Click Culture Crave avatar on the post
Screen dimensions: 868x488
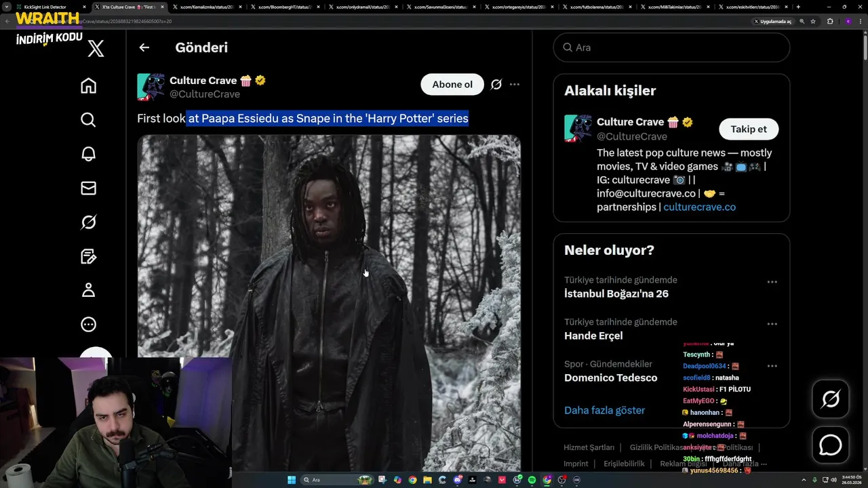(x=151, y=87)
